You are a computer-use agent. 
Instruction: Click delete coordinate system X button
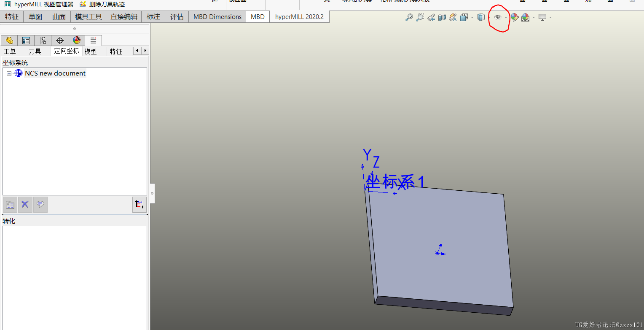25,205
